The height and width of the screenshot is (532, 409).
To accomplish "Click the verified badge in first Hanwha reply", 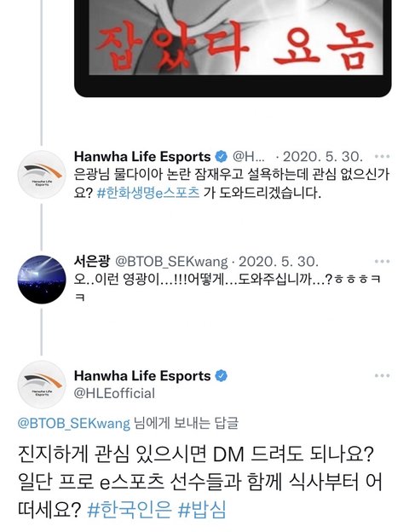I will click(x=222, y=157).
